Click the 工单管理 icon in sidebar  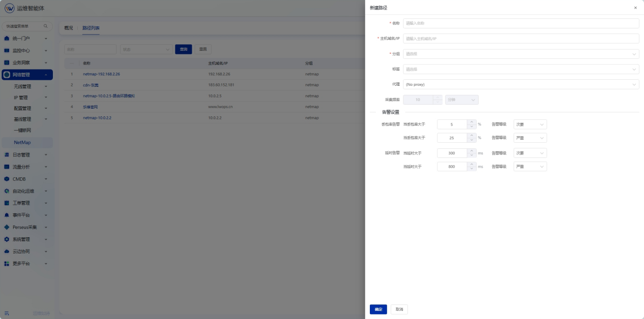(x=7, y=203)
